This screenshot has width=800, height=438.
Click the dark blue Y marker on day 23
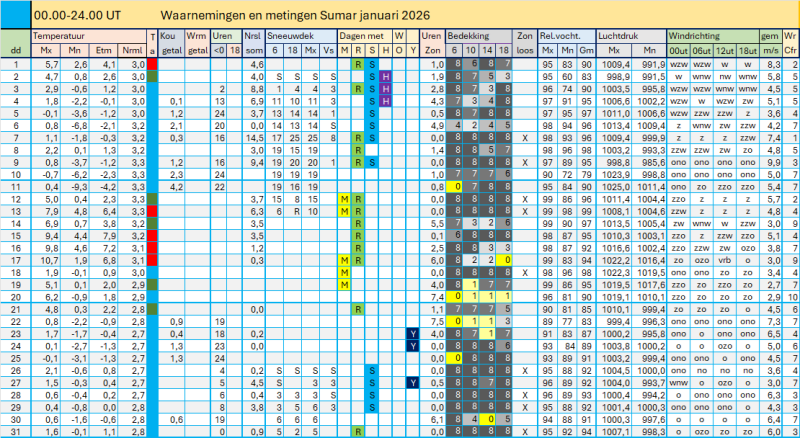[x=413, y=334]
